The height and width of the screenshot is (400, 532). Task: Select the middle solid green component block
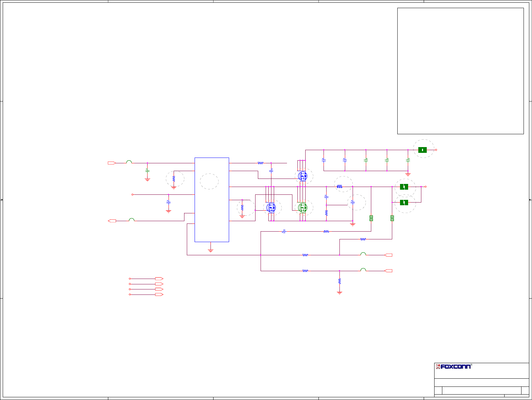[x=404, y=187]
